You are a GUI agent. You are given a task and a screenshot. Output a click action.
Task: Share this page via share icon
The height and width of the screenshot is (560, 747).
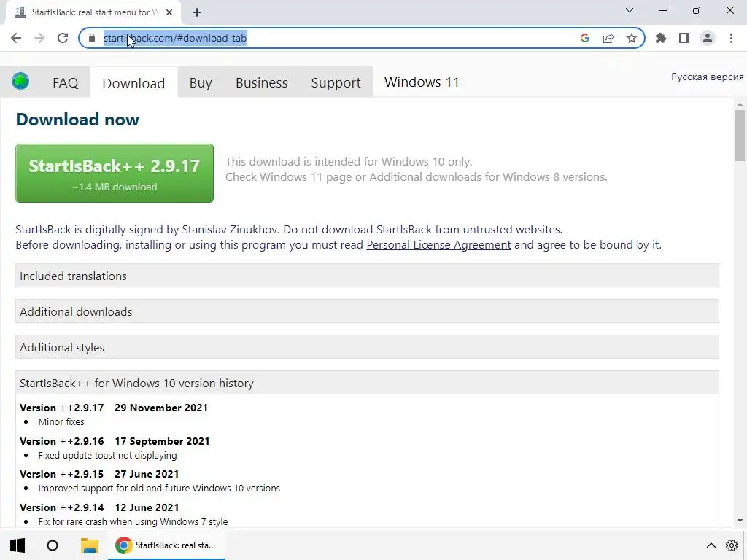(608, 38)
